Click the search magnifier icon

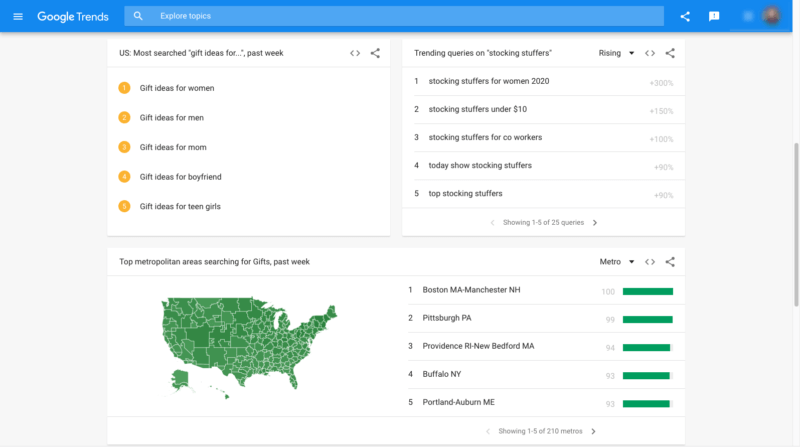[x=138, y=16]
